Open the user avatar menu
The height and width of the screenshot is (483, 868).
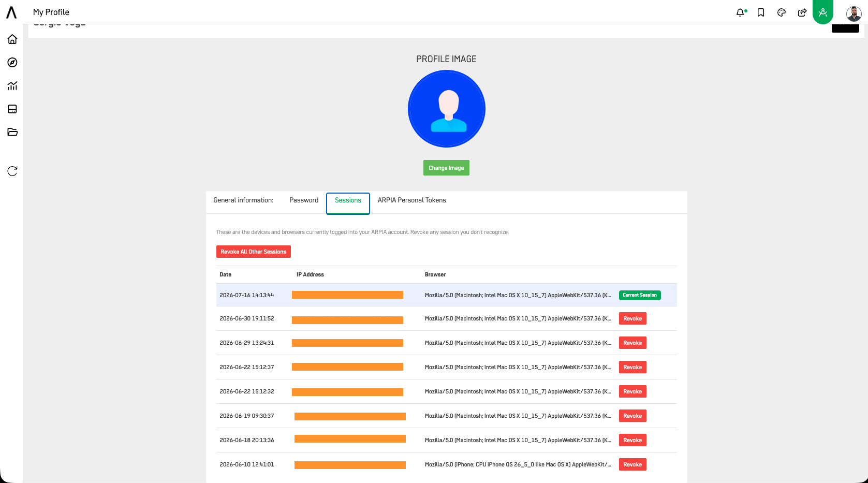click(854, 13)
